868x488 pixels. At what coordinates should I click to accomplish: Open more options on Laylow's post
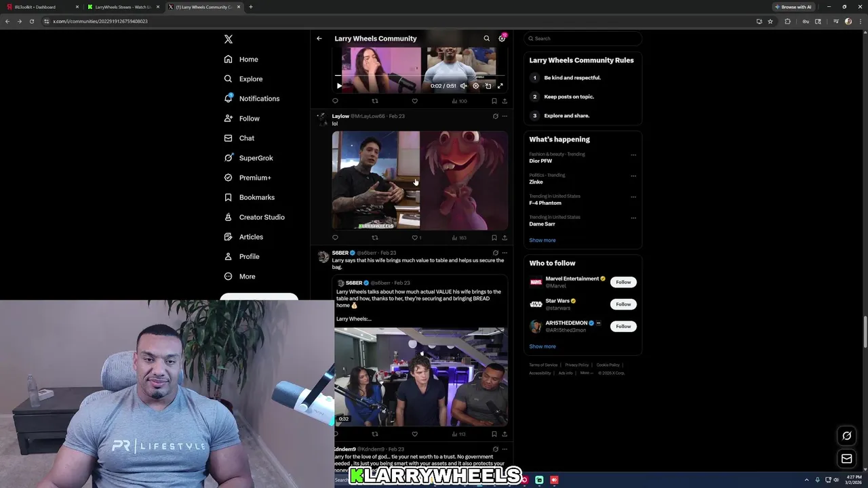coord(505,116)
